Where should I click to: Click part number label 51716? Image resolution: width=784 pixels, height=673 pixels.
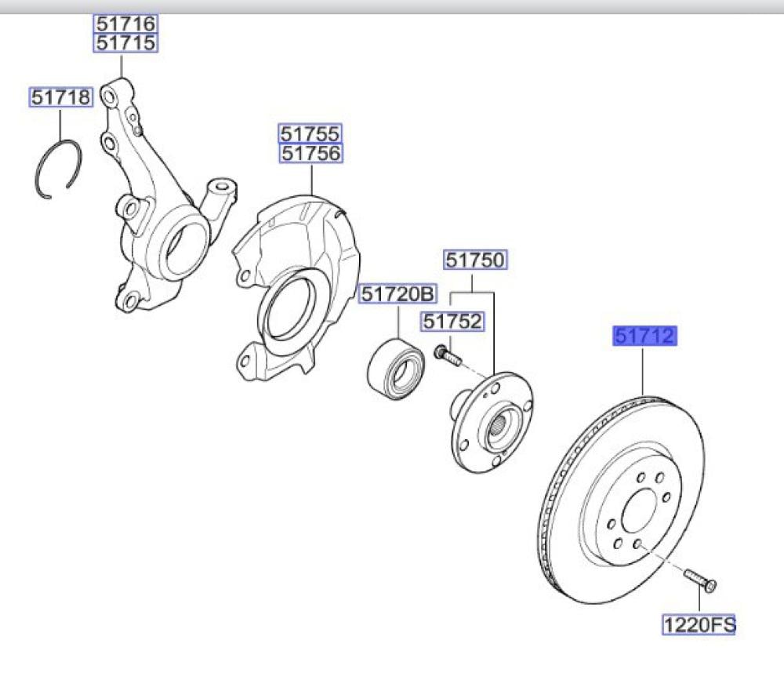point(126,24)
